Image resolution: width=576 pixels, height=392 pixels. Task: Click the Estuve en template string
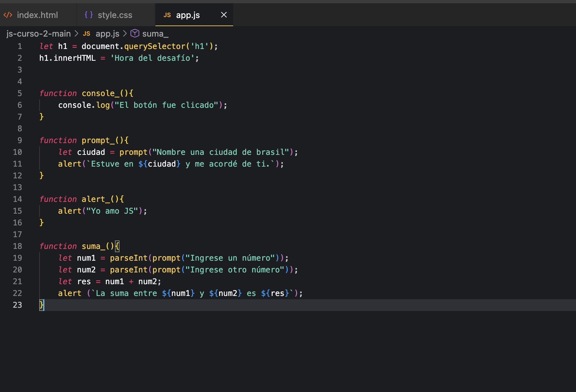pyautogui.click(x=181, y=164)
